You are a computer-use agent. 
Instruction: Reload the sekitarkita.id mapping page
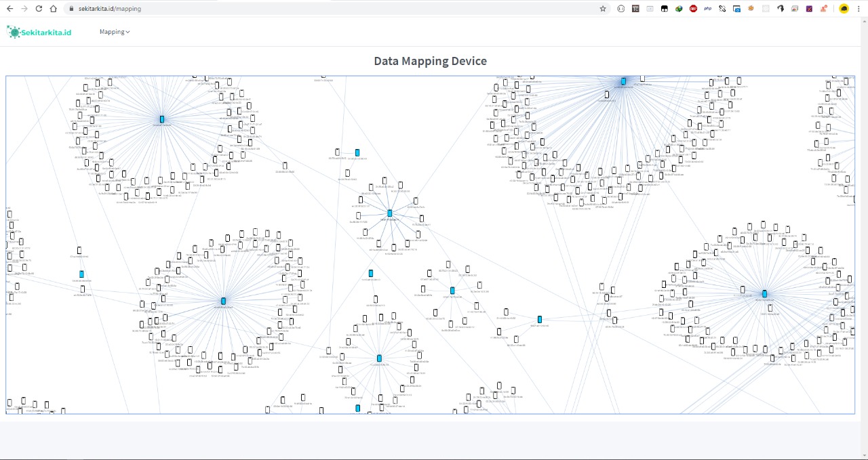pos(39,9)
